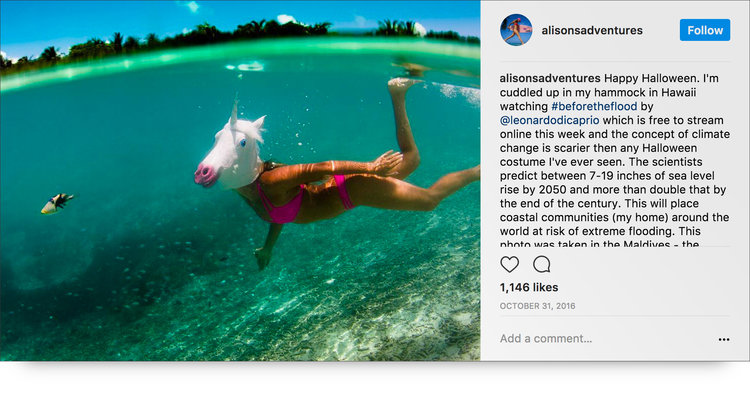This screenshot has width=750, height=403.
Task: Open the alisonsadventures profile avatar
Action: coord(516,30)
